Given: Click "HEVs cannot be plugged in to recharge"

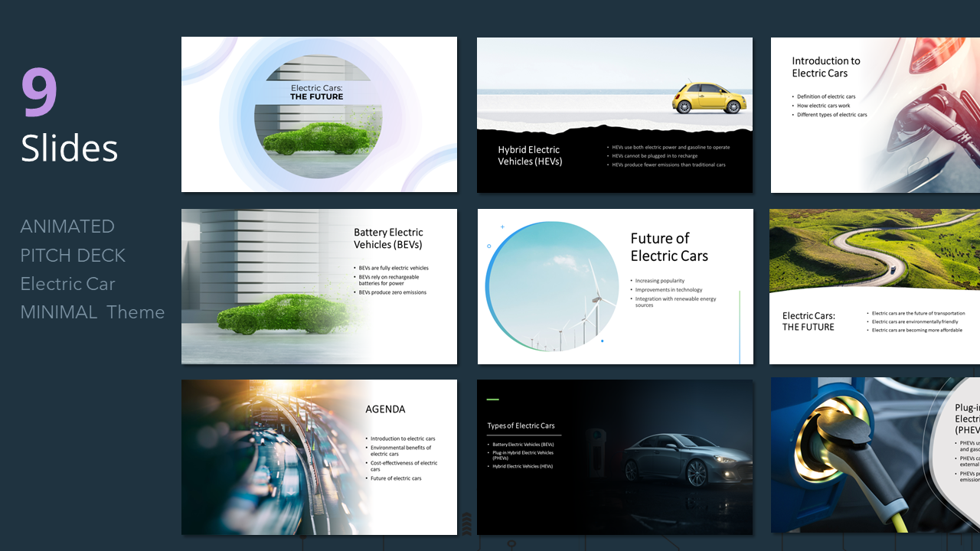Looking at the screenshot, I should (654, 156).
